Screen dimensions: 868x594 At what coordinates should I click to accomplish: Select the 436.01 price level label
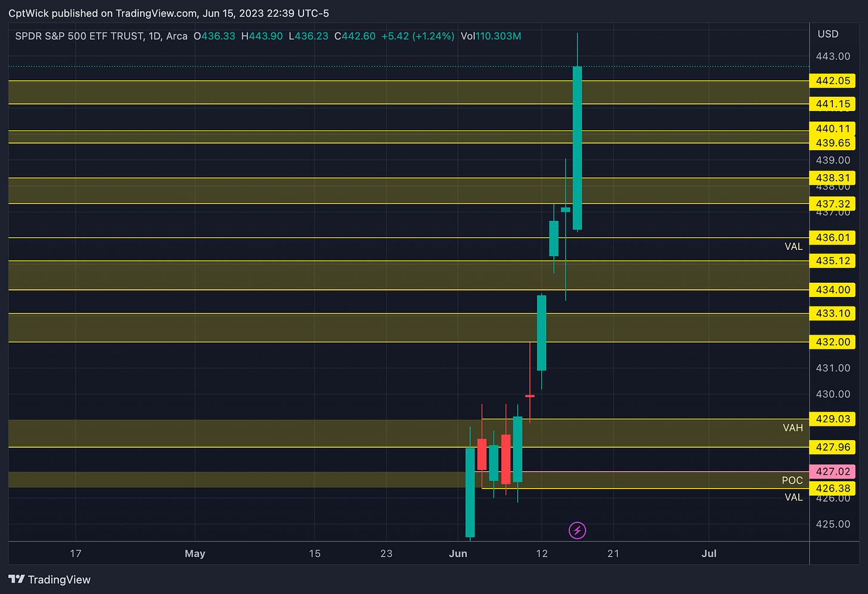coord(832,237)
